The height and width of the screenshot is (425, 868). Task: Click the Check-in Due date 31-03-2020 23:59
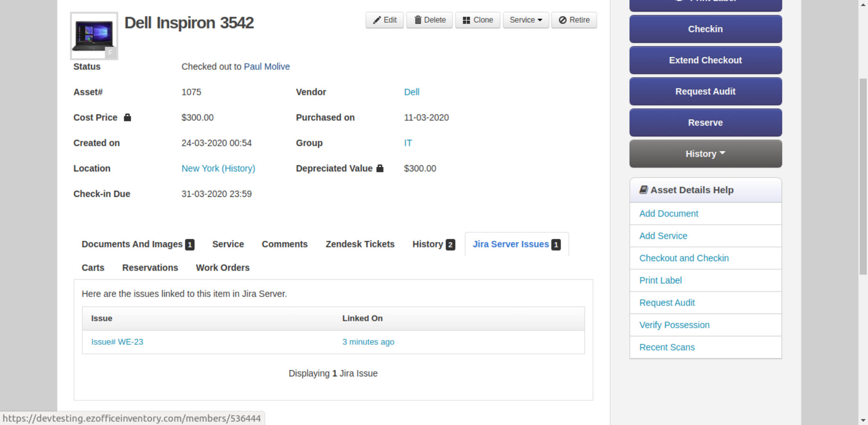[x=217, y=194]
